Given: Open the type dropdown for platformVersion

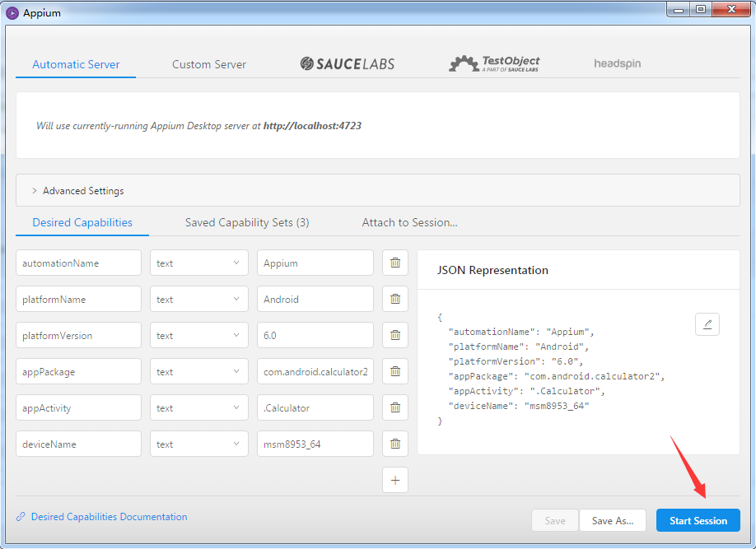Looking at the screenshot, I should [x=199, y=335].
